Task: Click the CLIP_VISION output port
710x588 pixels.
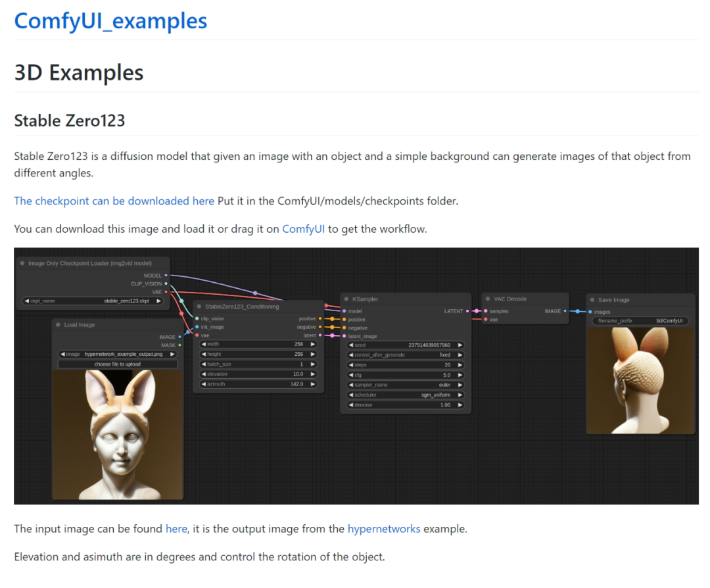Action: [x=166, y=283]
